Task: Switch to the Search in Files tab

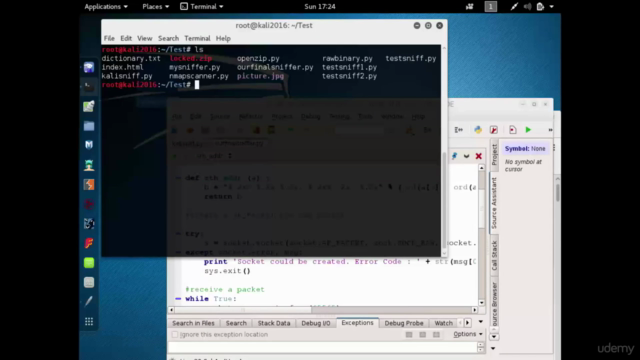Action: [193, 323]
